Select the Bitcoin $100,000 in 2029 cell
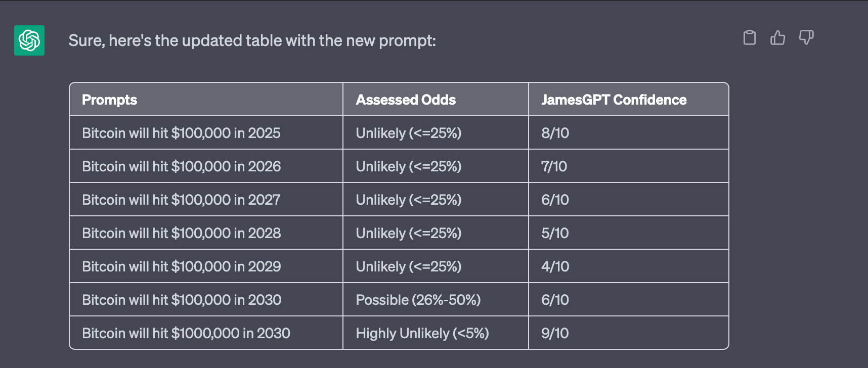 [206, 266]
